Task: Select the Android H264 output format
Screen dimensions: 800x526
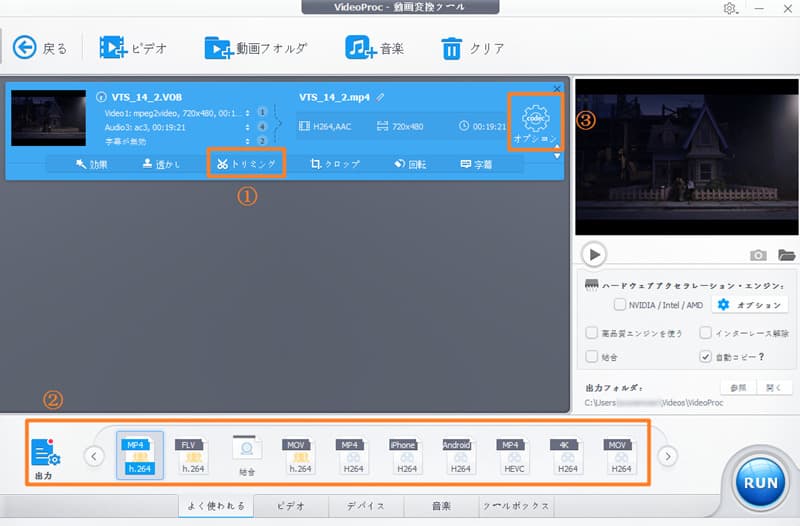Action: [460, 456]
